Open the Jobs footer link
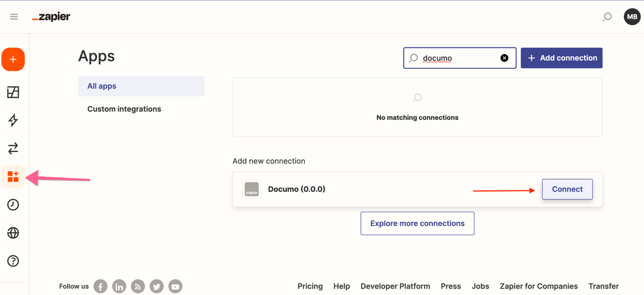 pyautogui.click(x=480, y=286)
